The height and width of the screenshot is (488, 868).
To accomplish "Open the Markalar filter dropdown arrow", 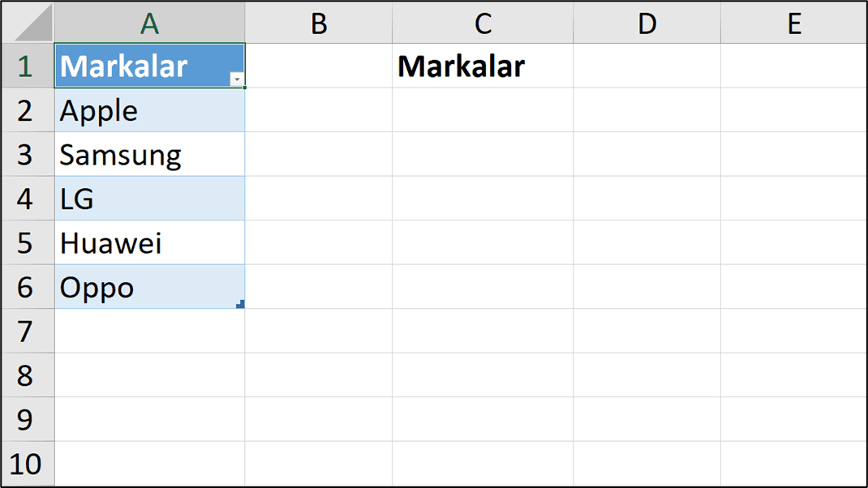I will click(237, 79).
